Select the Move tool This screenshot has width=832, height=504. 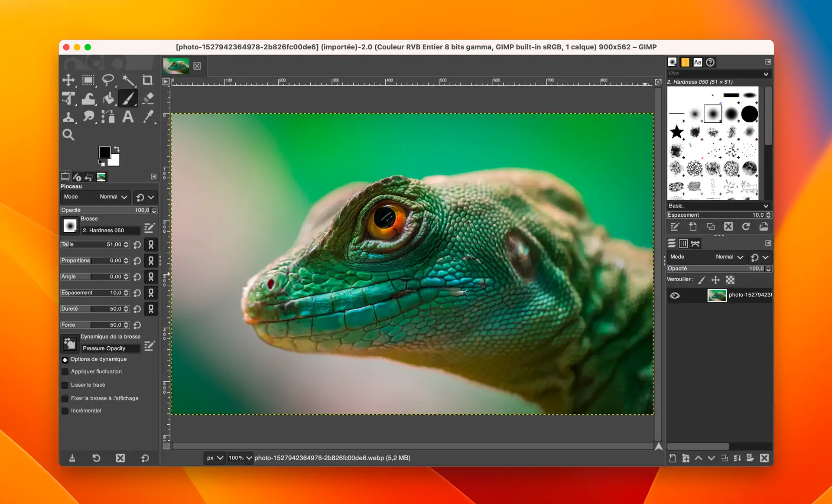point(68,80)
